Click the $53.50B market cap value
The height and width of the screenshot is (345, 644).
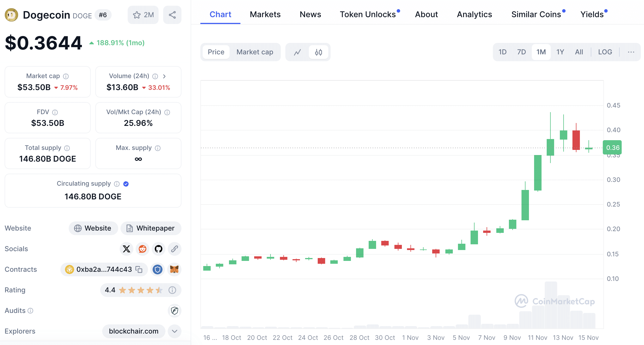coord(34,87)
